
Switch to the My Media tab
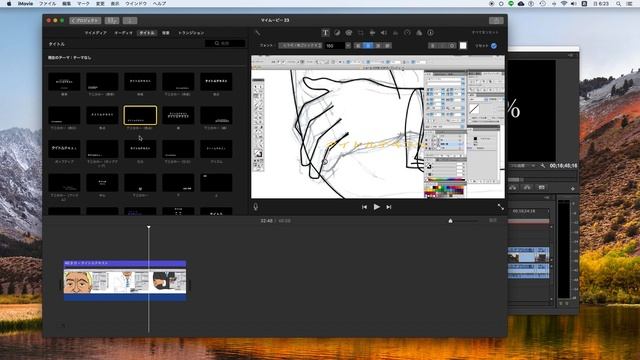tap(96, 33)
